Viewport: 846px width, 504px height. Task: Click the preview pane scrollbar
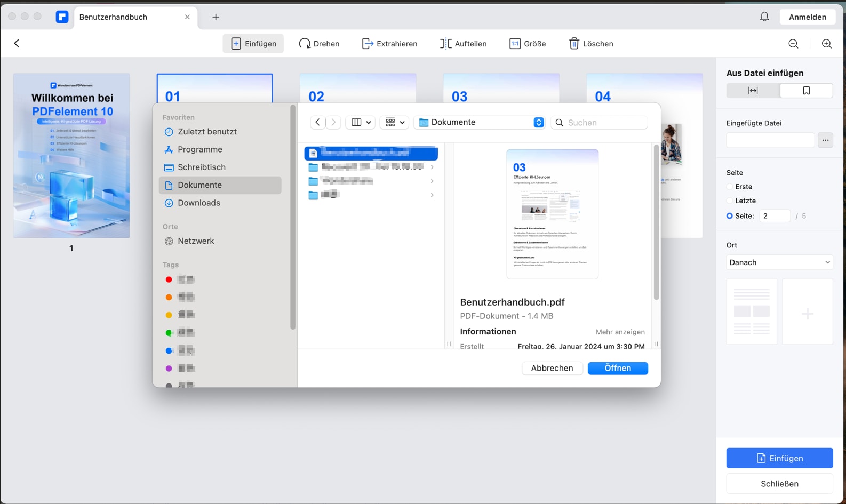656,222
